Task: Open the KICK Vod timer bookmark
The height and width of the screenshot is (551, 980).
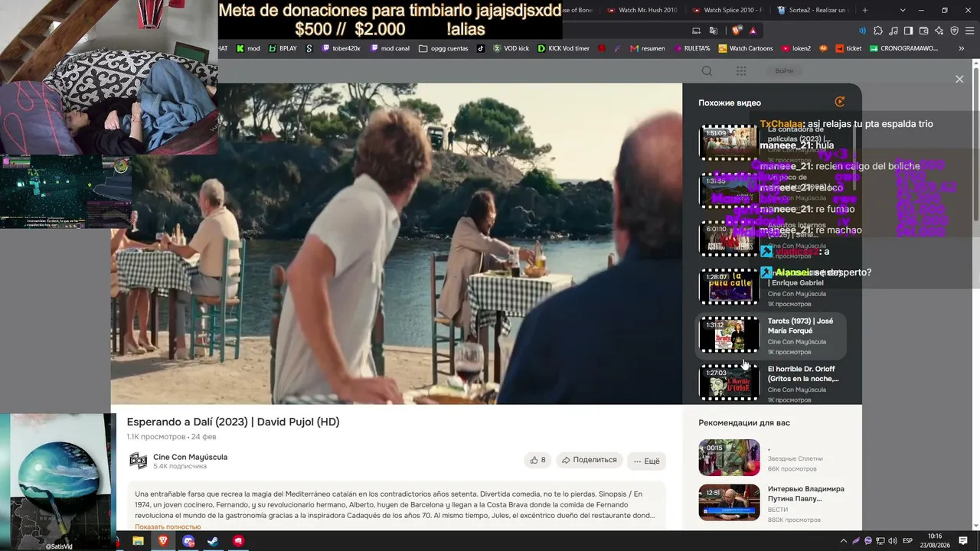Action: 563,48
